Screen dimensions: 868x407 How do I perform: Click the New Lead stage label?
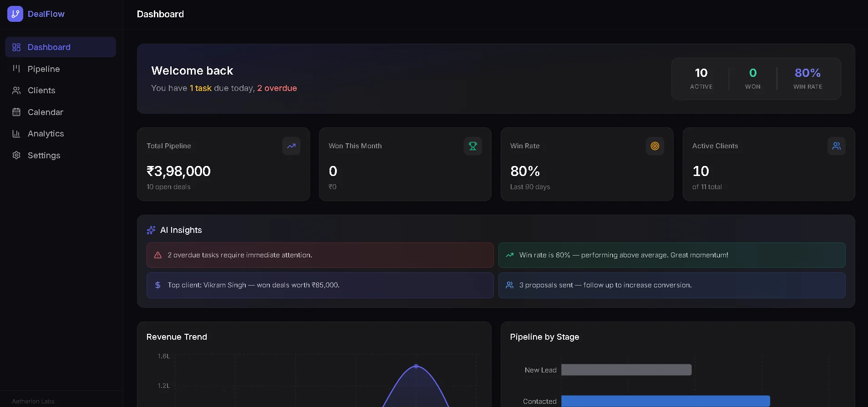click(540, 370)
